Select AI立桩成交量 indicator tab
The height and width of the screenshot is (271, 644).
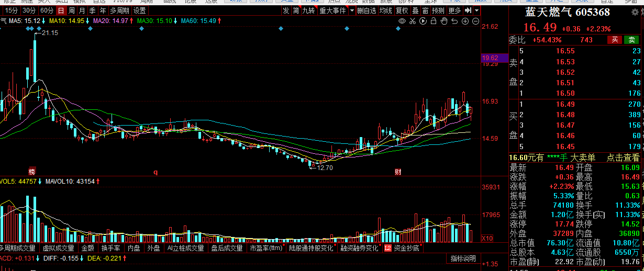185,248
